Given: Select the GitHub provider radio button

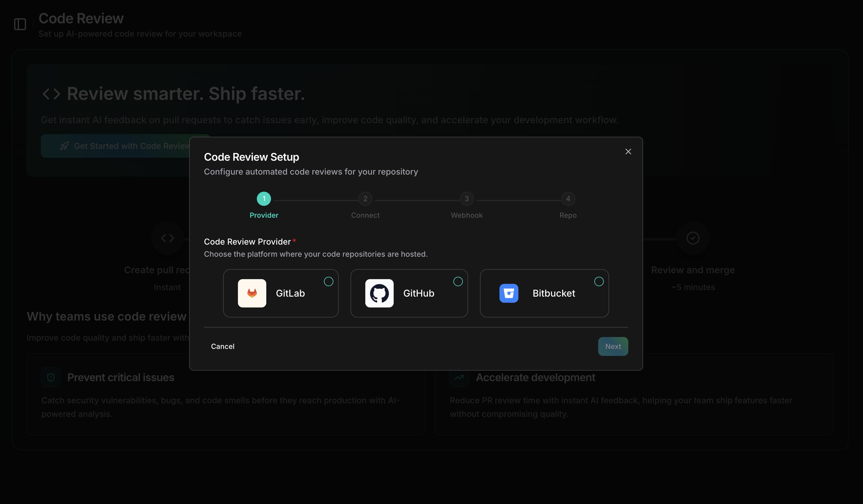Looking at the screenshot, I should 458,281.
